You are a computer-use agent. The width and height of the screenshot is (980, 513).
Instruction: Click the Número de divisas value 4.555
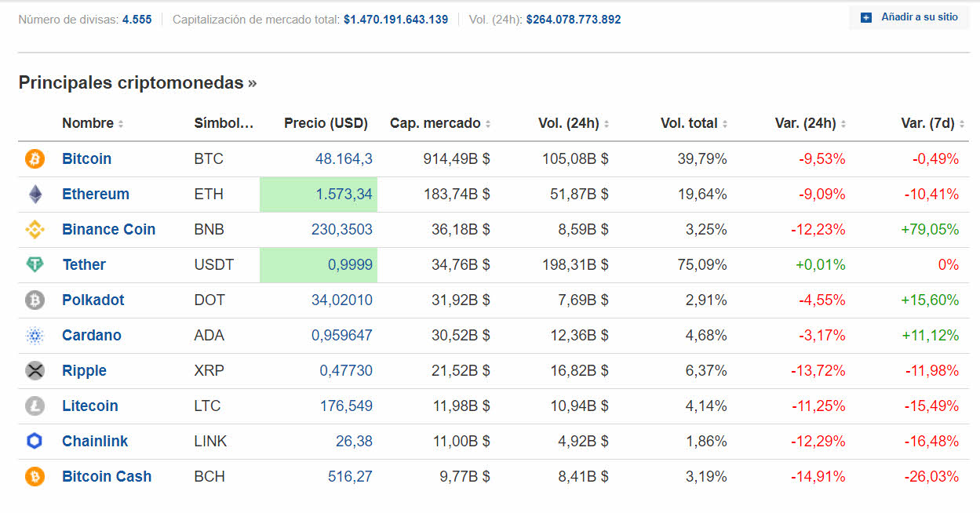(137, 19)
